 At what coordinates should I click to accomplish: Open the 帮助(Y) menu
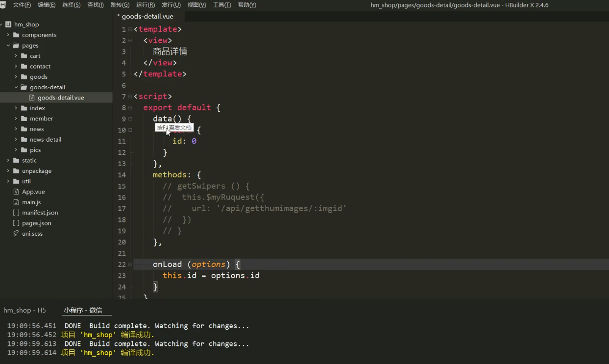coord(247,5)
